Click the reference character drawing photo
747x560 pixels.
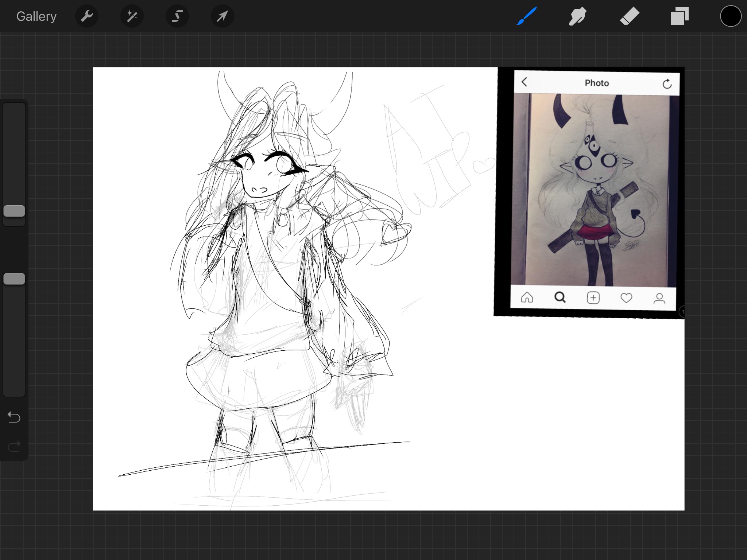coord(594,190)
